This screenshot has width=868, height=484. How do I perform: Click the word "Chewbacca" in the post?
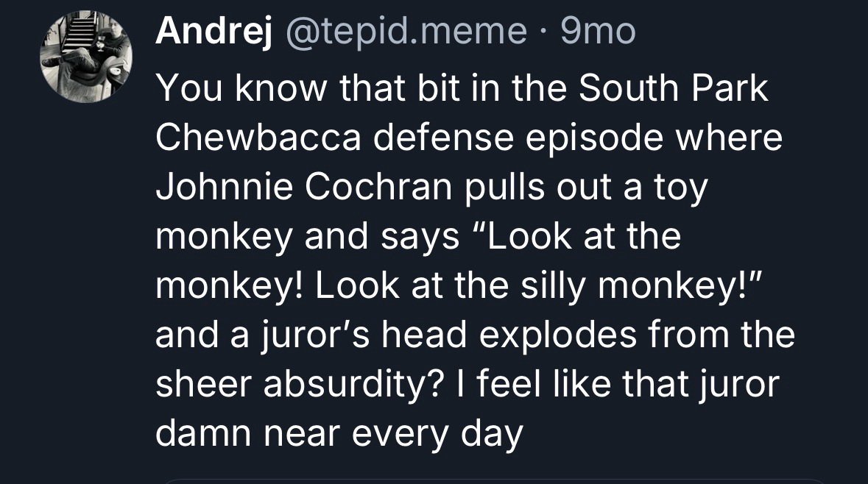click(x=258, y=138)
